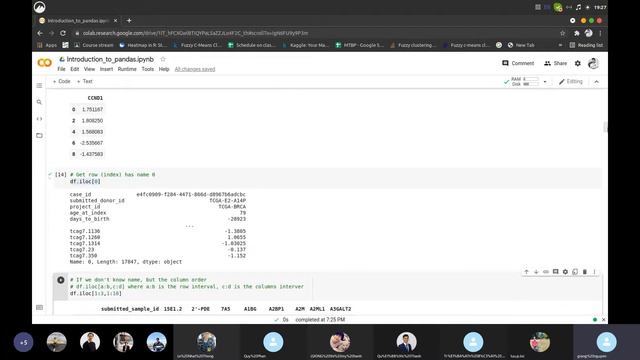Open the command palette icon at sidebar bottom
640x360 pixels.
[39, 307]
